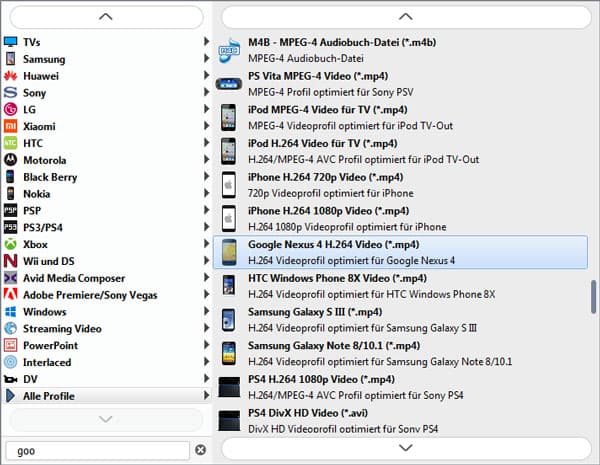Expand the Samsung submenu arrow
Screen dimensions: 600x465
(206, 58)
